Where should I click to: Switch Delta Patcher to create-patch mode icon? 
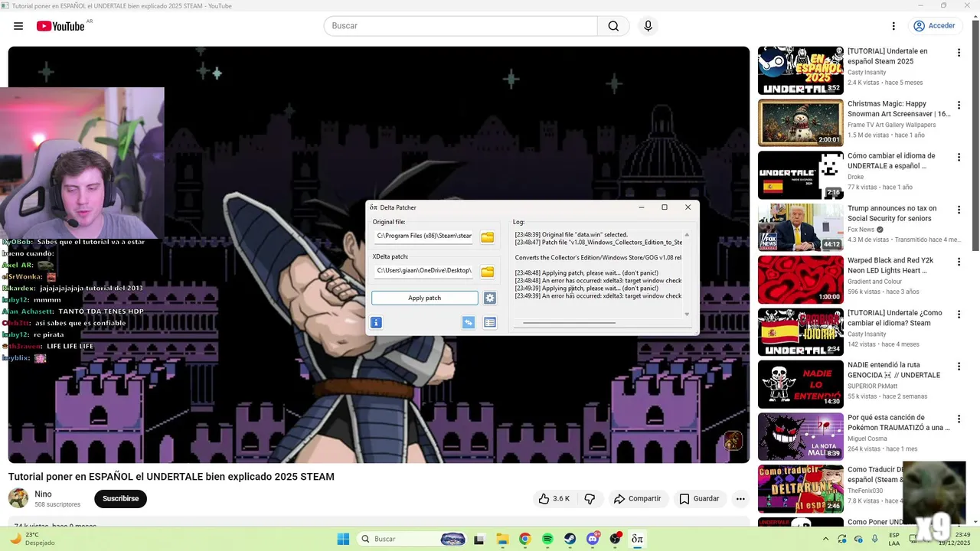click(469, 322)
